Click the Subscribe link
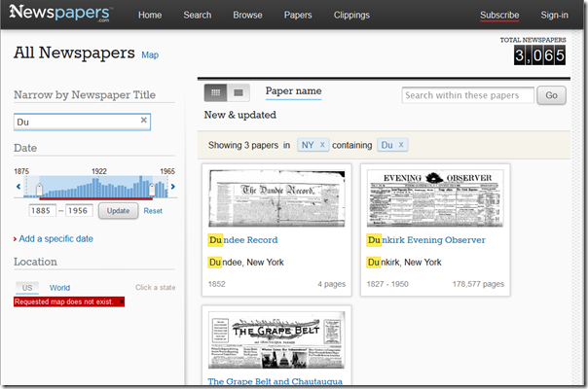The height and width of the screenshot is (389, 588). click(x=499, y=15)
